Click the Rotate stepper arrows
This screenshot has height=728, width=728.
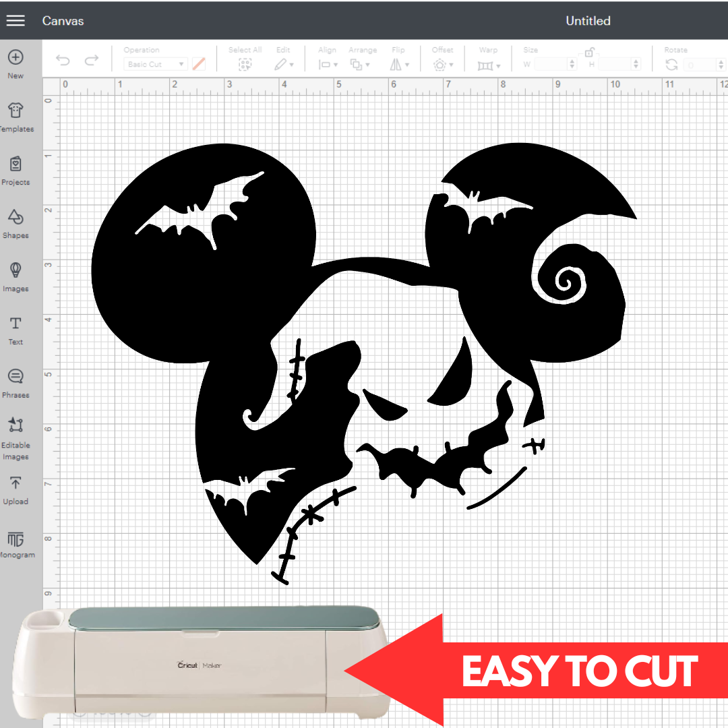(x=721, y=65)
